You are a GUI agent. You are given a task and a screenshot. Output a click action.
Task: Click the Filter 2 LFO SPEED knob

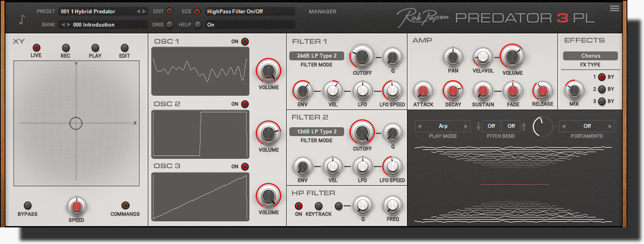point(392,167)
